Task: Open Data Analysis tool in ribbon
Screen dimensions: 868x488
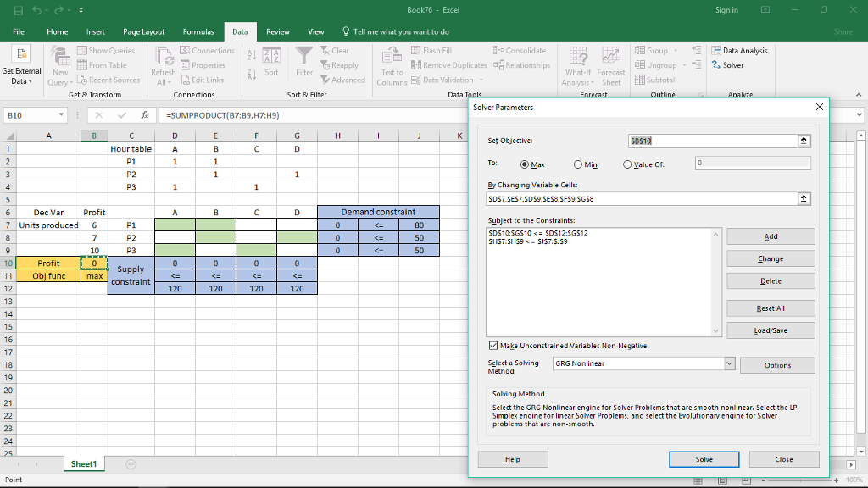Action: (x=739, y=51)
